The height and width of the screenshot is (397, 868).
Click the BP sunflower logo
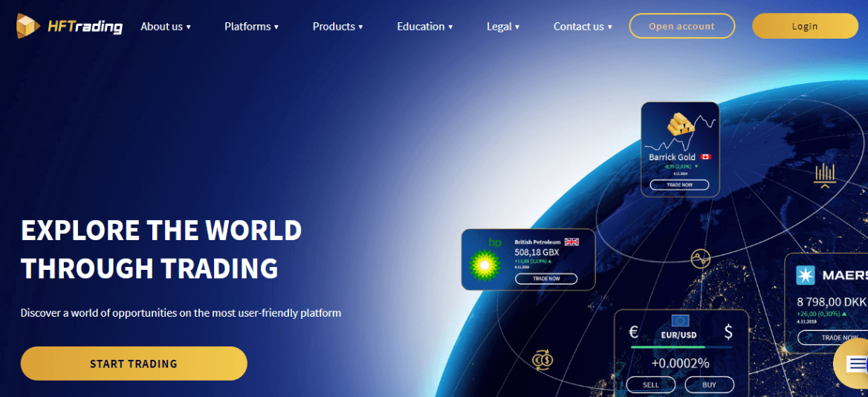(x=485, y=265)
